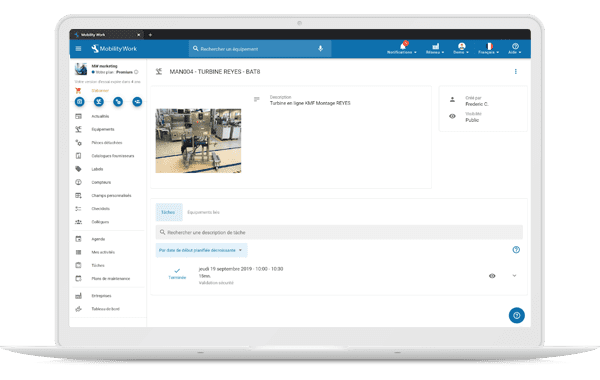Expand the task row chevron

pyautogui.click(x=514, y=276)
